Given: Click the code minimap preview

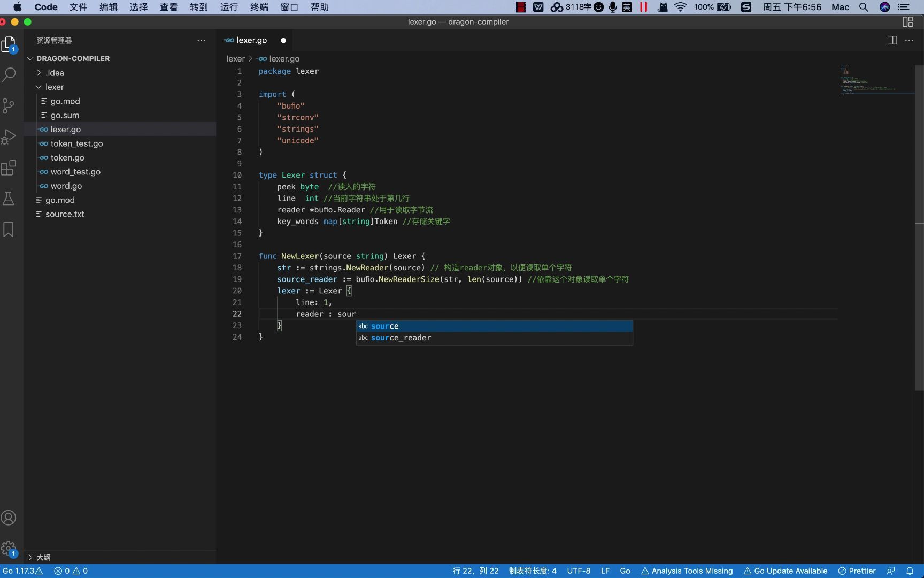Looking at the screenshot, I should (876, 80).
